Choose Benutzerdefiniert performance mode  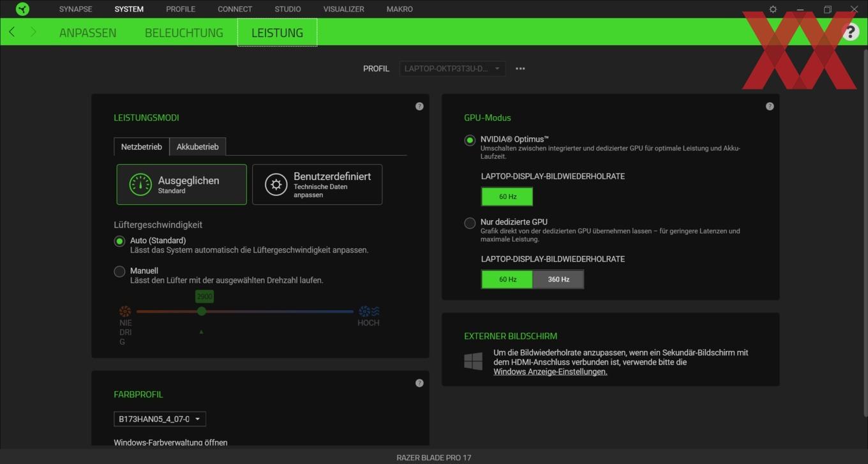click(317, 184)
